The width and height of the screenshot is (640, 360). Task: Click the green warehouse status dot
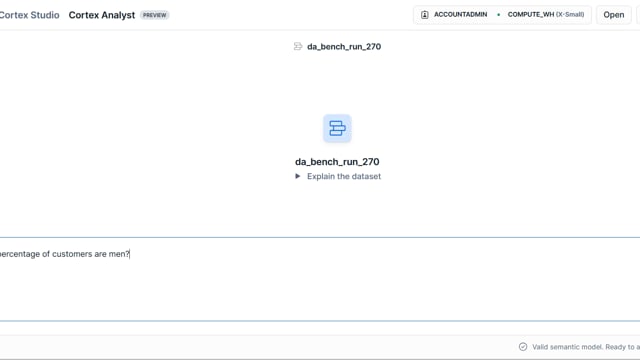[498, 15]
